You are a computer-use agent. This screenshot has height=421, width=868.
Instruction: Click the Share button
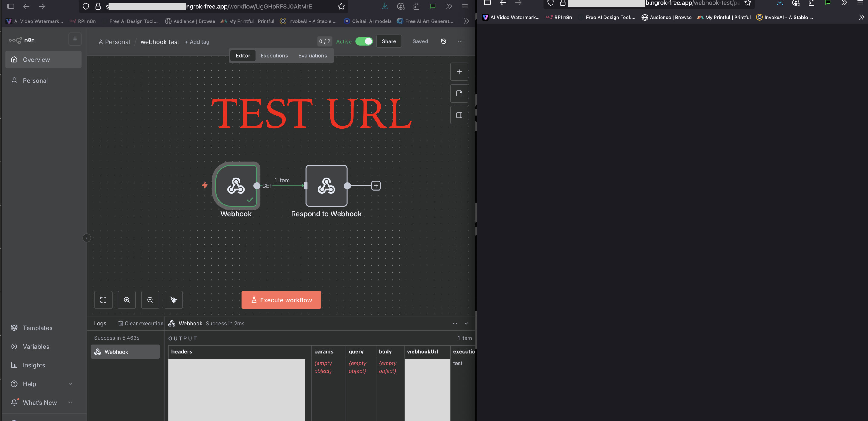pos(389,41)
